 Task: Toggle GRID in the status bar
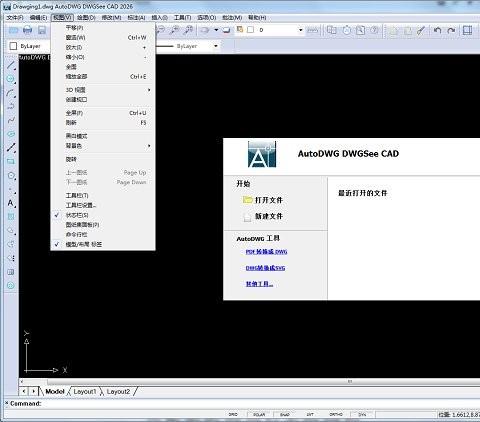click(233, 414)
